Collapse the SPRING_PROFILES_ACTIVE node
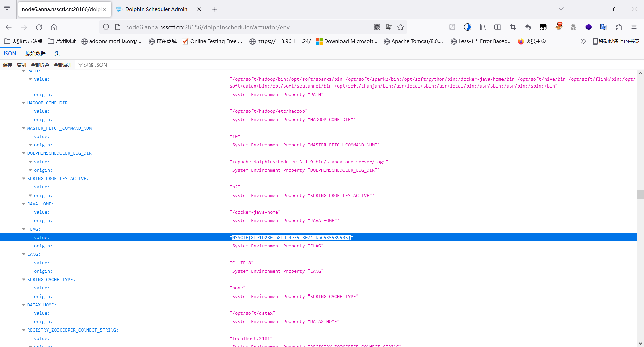644x347 pixels. coord(24,179)
